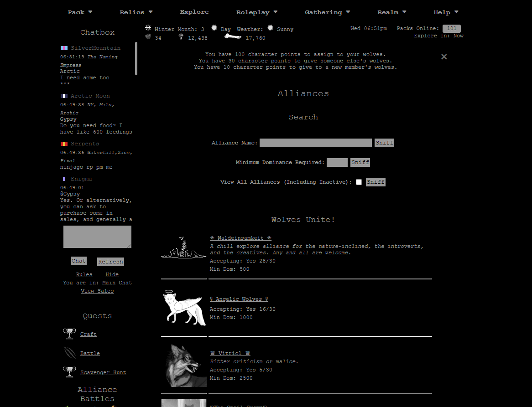Open the Roleplay dropdown menu
This screenshot has width=532, height=407.
coord(257,12)
